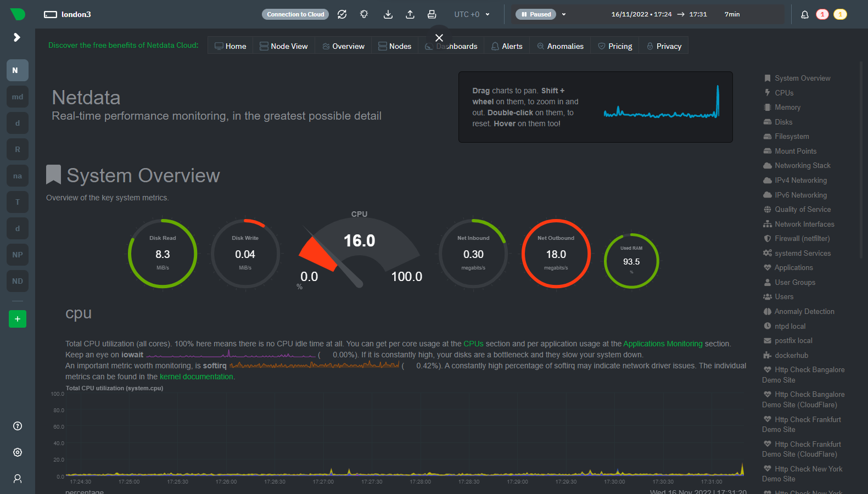Open the Pricing tab
Screen dimensions: 868x494
615,46
